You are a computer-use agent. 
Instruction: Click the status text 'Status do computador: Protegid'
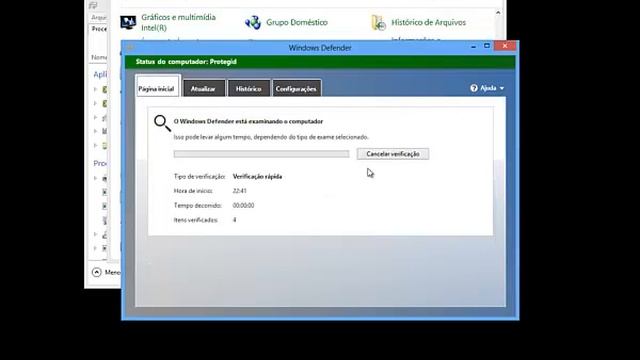pyautogui.click(x=186, y=62)
